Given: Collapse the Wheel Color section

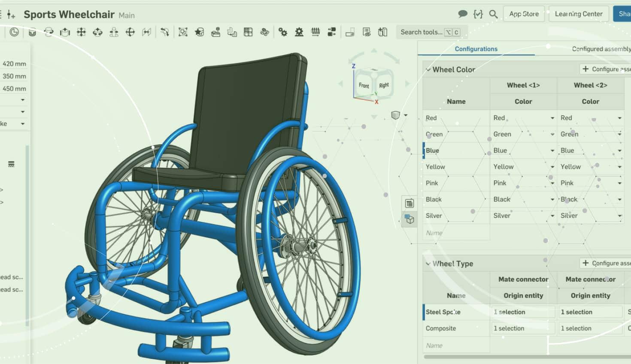Looking at the screenshot, I should [428, 69].
